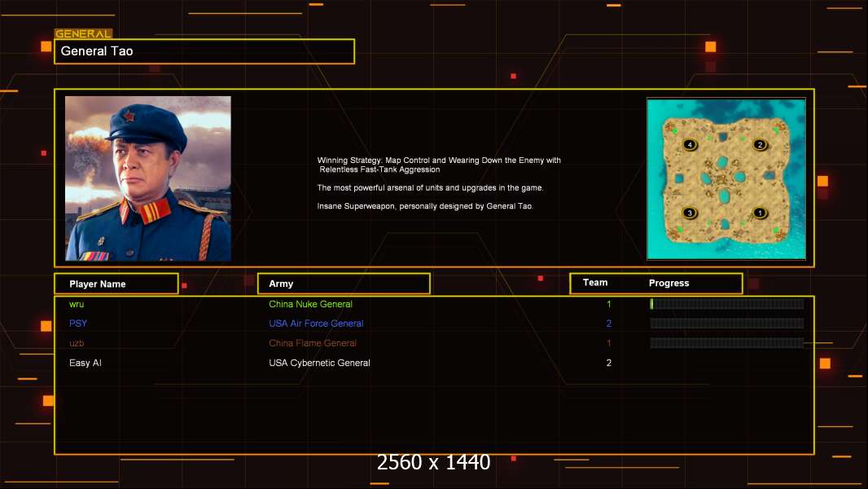Viewport: 868px width, 489px height.
Task: Select the Easy AI player row
Action: point(434,363)
